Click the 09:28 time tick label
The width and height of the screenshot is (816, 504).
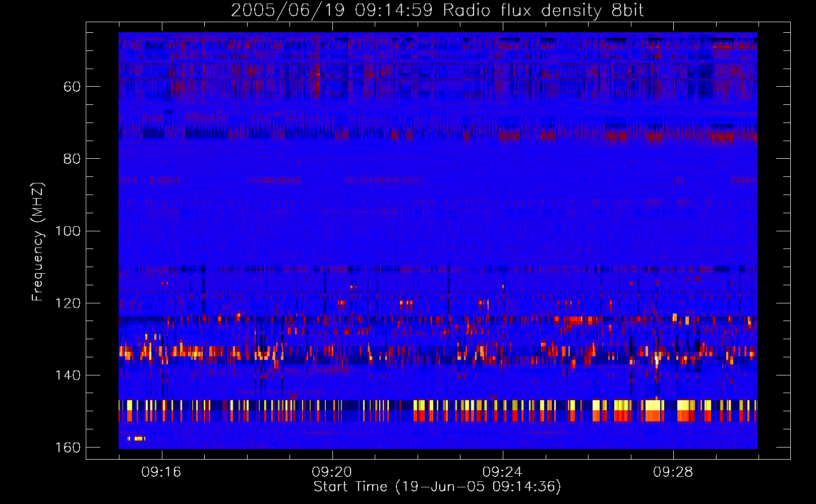pyautogui.click(x=673, y=472)
